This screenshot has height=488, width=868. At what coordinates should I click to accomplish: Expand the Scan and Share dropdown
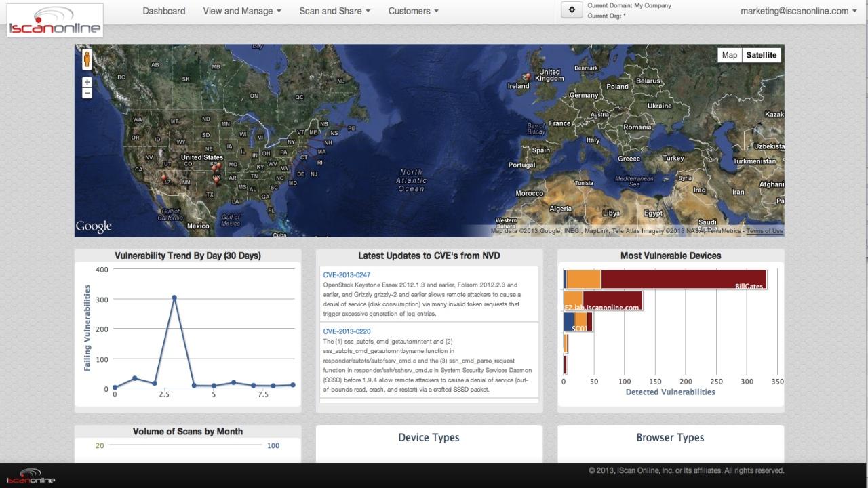tap(335, 11)
